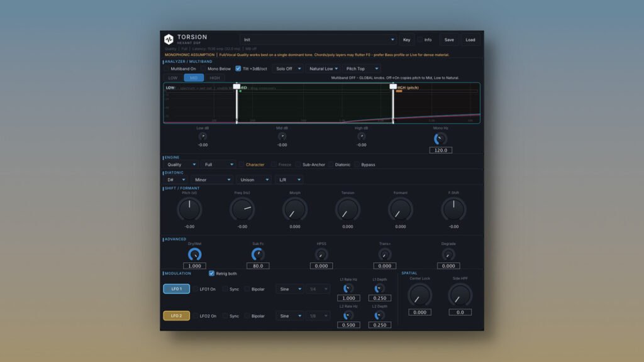Viewport: 644px width, 362px height.
Task: Toggle the Info checkbox
Action: point(419,40)
